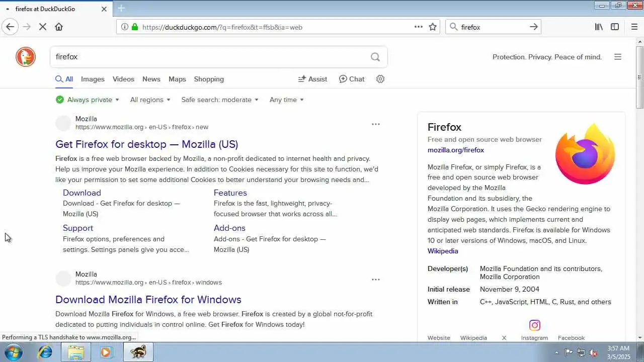
Task: Open Action Center flag tray icon
Action: click(x=569, y=352)
